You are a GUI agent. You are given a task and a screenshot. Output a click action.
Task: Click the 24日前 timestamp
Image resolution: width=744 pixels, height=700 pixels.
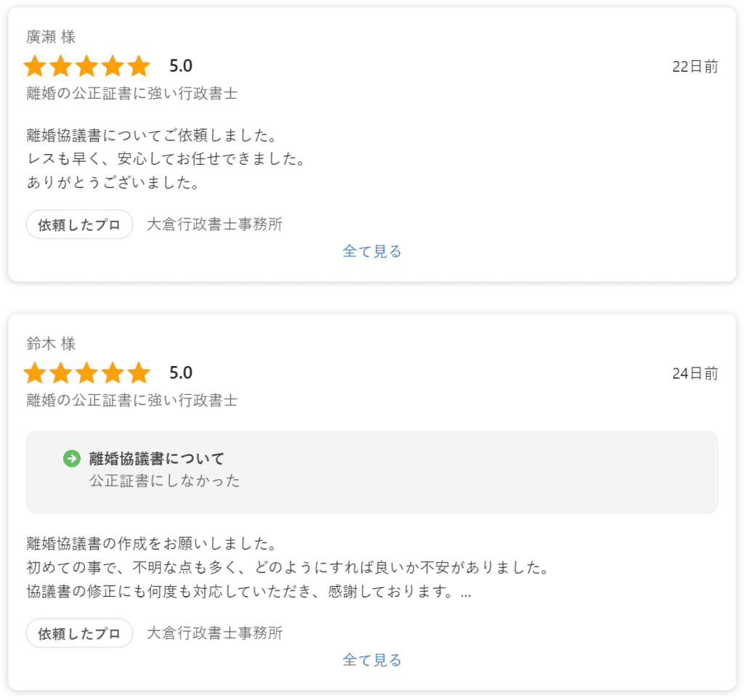click(695, 374)
